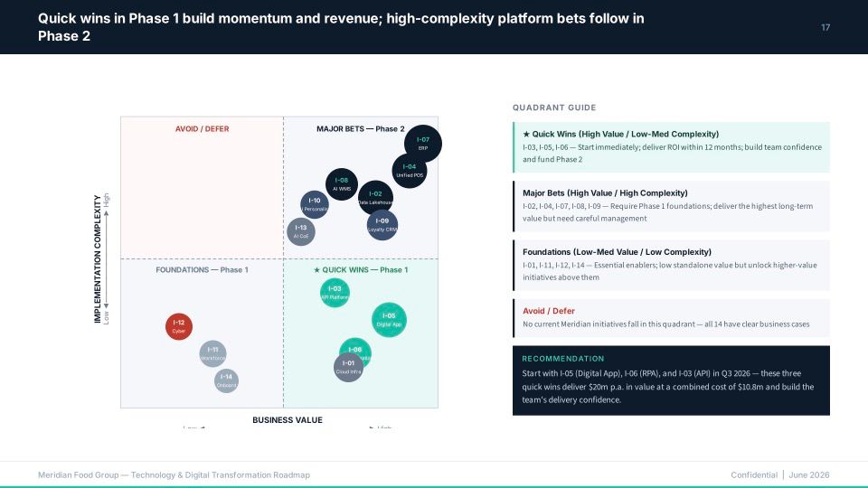The height and width of the screenshot is (488, 868).
Task: Select the I-08 AI WMS bubble
Action: pos(342,184)
